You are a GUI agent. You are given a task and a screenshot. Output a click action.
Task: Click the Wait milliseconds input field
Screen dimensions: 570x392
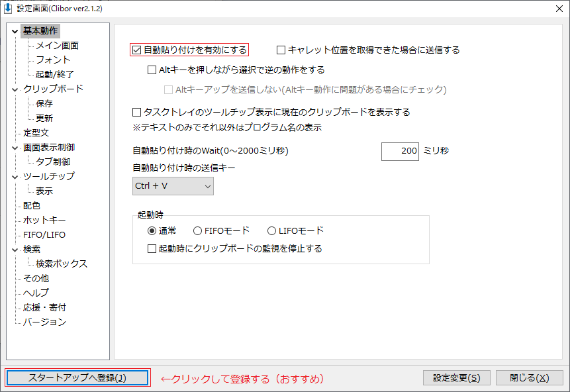click(401, 151)
